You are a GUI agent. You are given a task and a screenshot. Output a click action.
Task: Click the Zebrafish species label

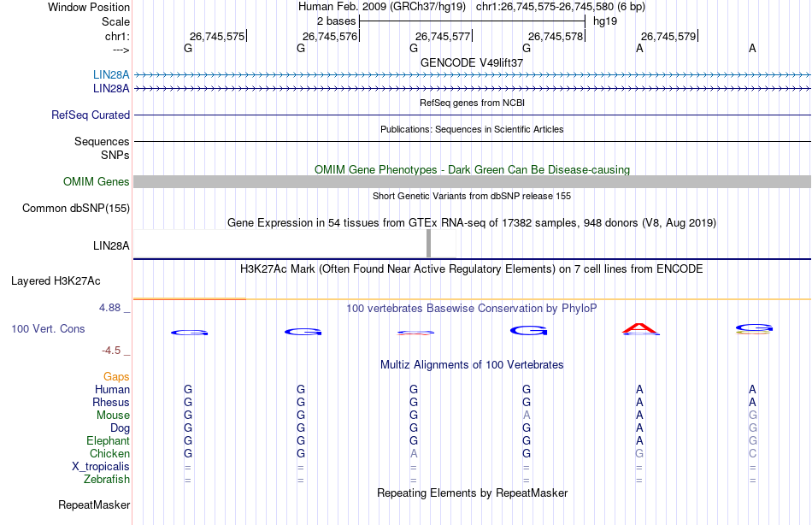107,480
